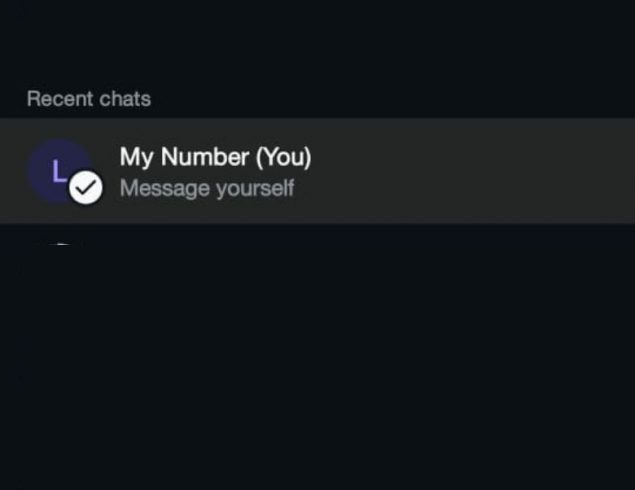
Task: Open the self-chat via the L avatar
Action: [x=56, y=168]
